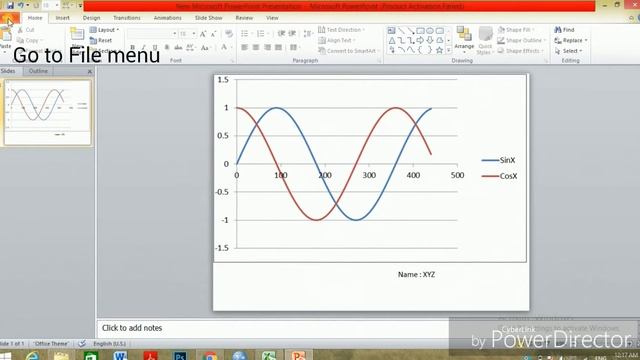Switch to the Outline pane tab
The height and width of the screenshot is (360, 640).
click(x=38, y=71)
